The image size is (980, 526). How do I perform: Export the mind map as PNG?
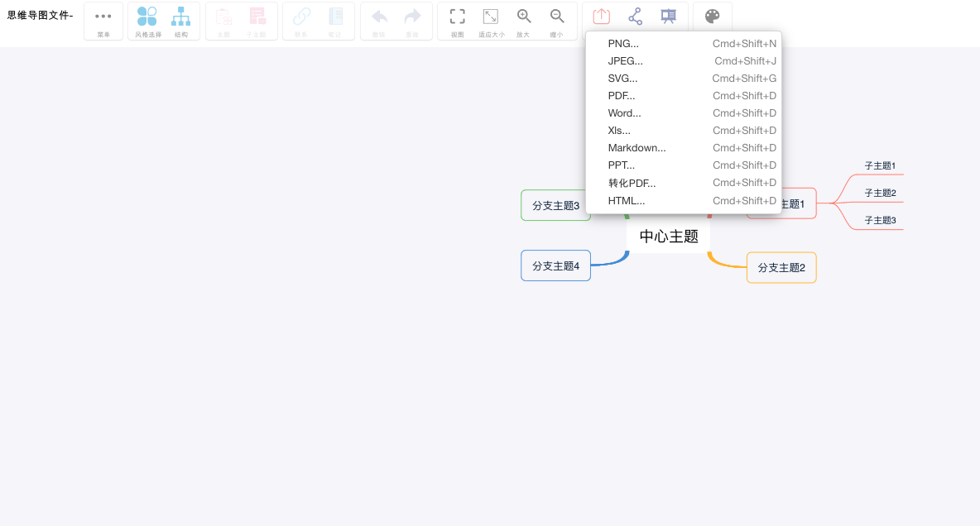622,43
